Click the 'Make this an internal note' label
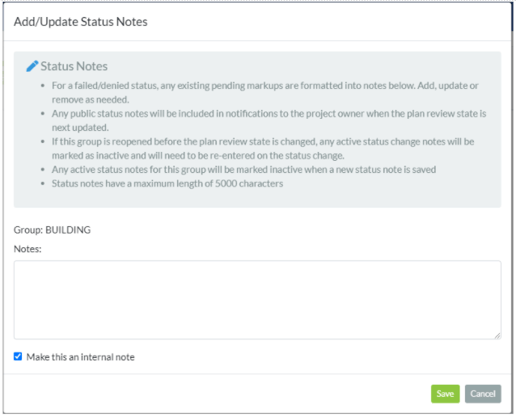 (80, 357)
